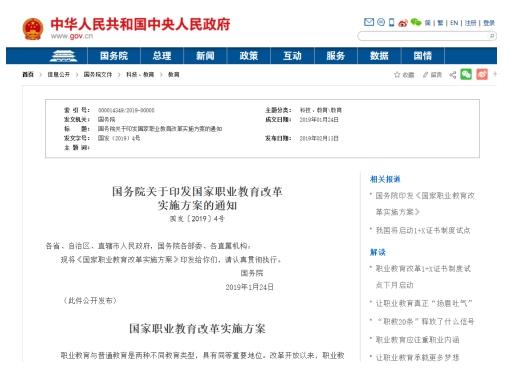The height and width of the screenshot is (379, 512).
Task: Click the 登录 login link
Action: click(x=489, y=23)
